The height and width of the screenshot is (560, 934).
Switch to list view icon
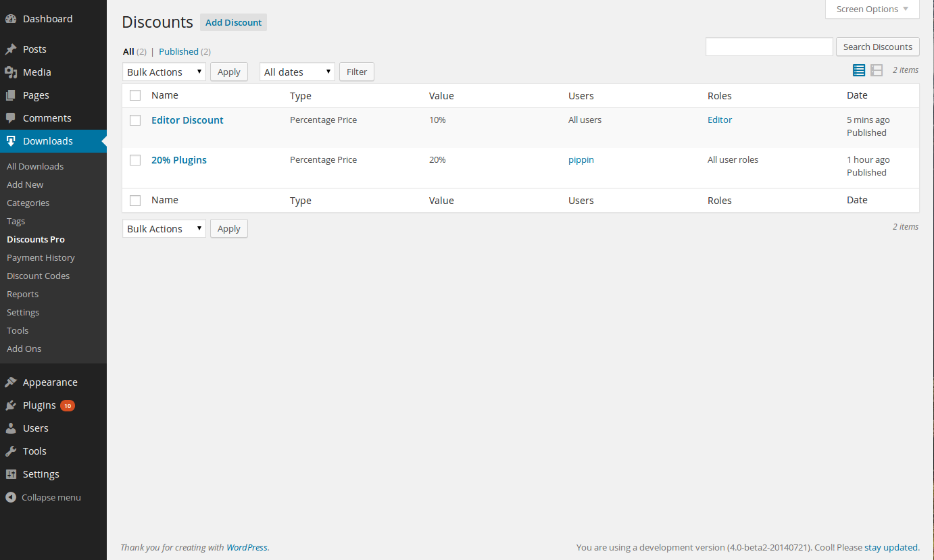tap(859, 70)
